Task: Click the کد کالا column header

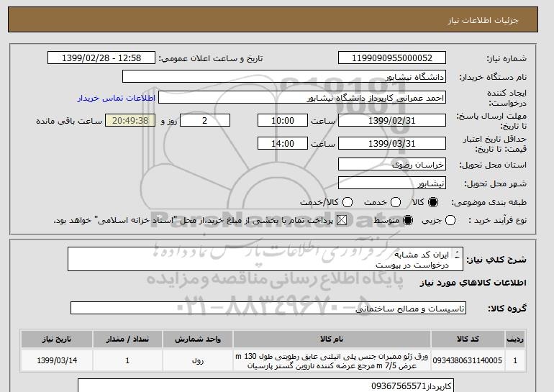Action: (x=468, y=339)
